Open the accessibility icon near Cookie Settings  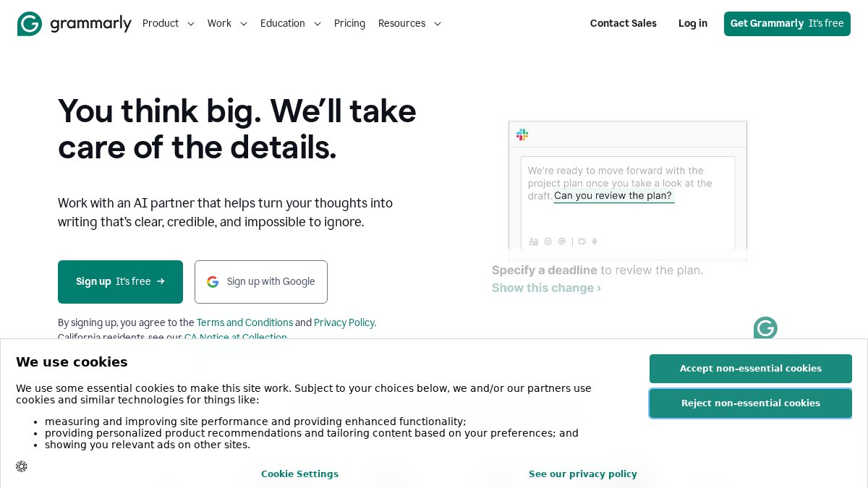coord(22,466)
